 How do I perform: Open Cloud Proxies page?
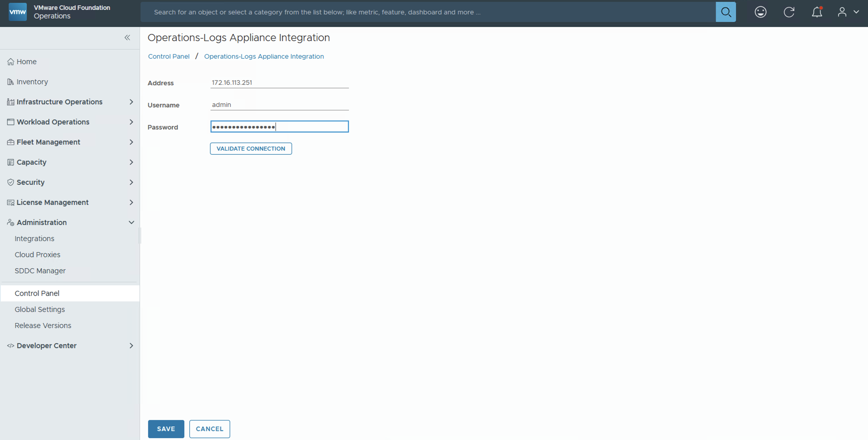[38, 255]
